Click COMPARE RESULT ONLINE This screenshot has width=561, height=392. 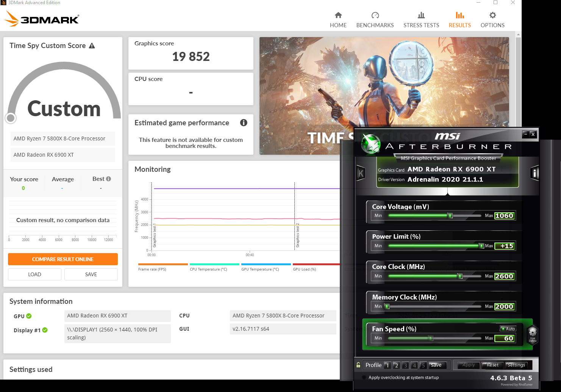click(63, 259)
